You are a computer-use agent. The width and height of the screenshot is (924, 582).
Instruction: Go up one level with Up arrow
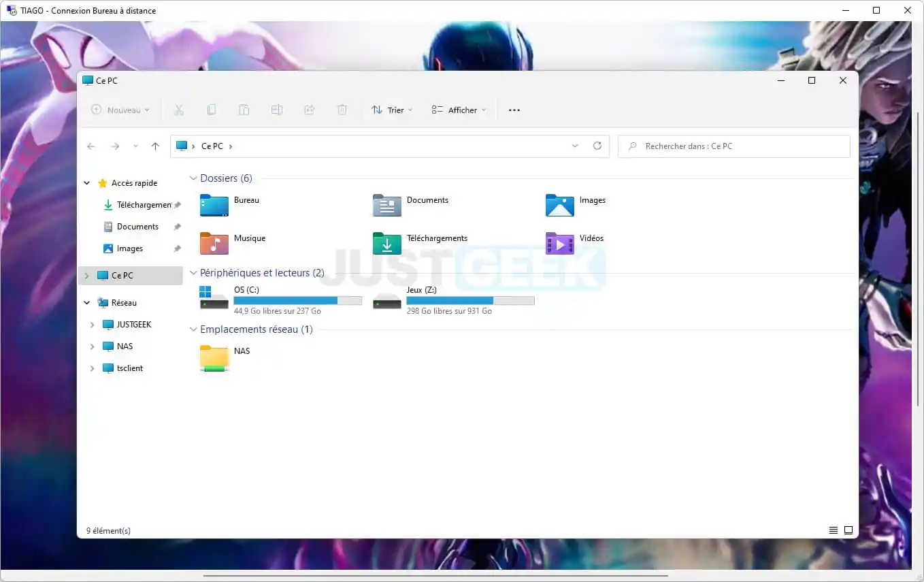pos(155,146)
